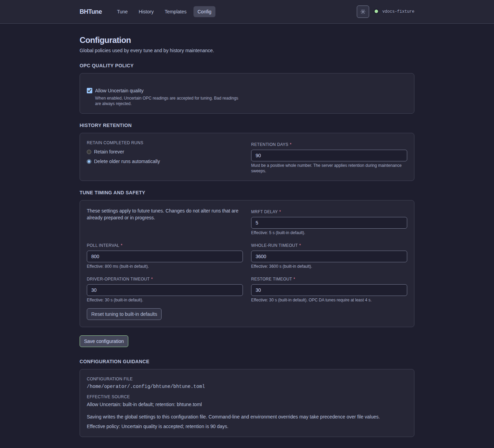This screenshot has width=494, height=448.
Task: Click the Whole-Run Timeout input
Action: coord(329,256)
